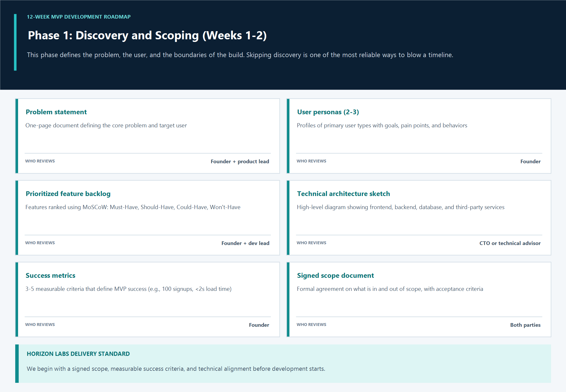Click the 'High-level diagram showing frontend' description
The image size is (566, 392).
tap(401, 207)
